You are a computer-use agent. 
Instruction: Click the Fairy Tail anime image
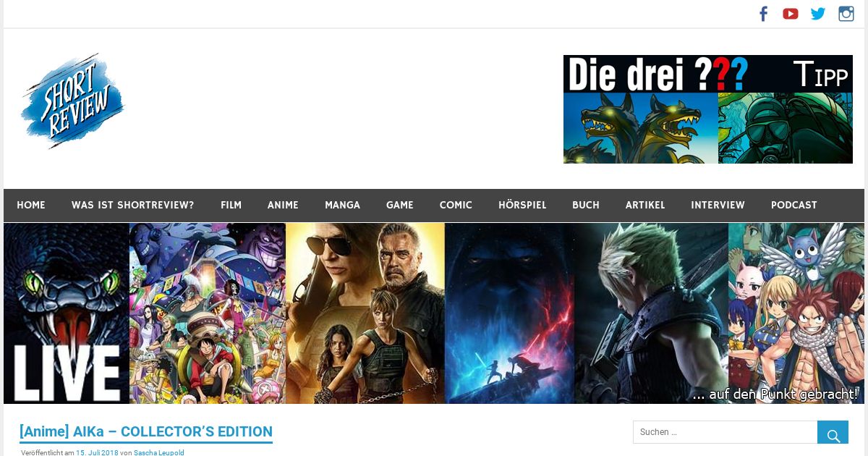796,313
